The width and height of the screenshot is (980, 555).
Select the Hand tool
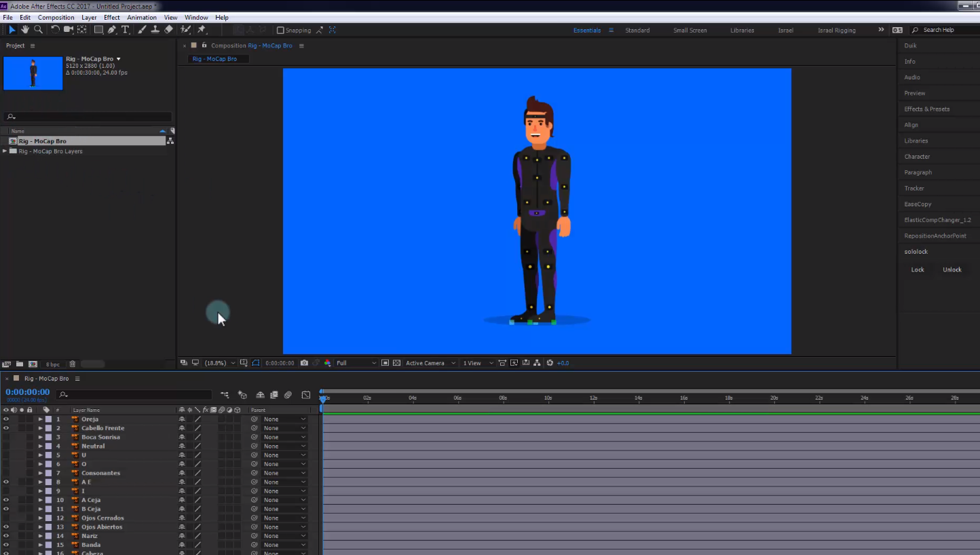coord(25,29)
